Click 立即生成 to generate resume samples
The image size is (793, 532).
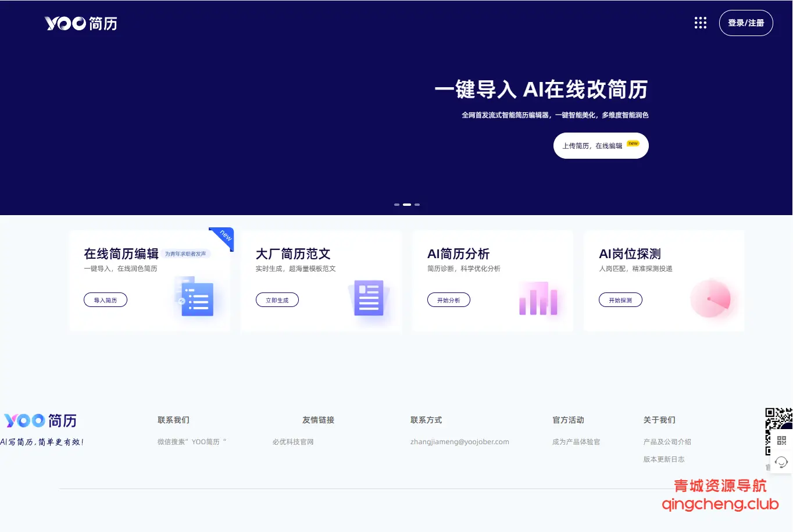pyautogui.click(x=277, y=299)
